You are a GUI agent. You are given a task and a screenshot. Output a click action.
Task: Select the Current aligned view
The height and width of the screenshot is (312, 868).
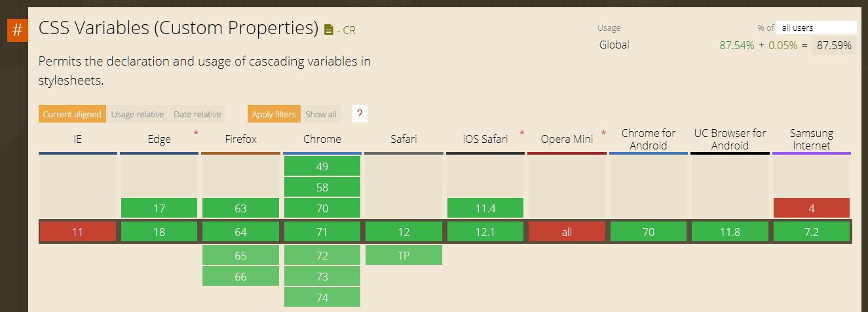(x=72, y=114)
